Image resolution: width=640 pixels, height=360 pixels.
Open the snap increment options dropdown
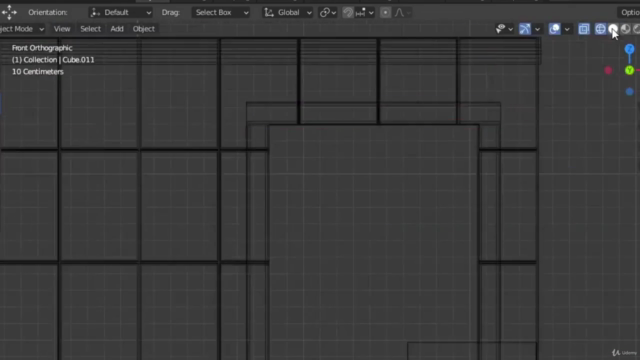tap(364, 13)
